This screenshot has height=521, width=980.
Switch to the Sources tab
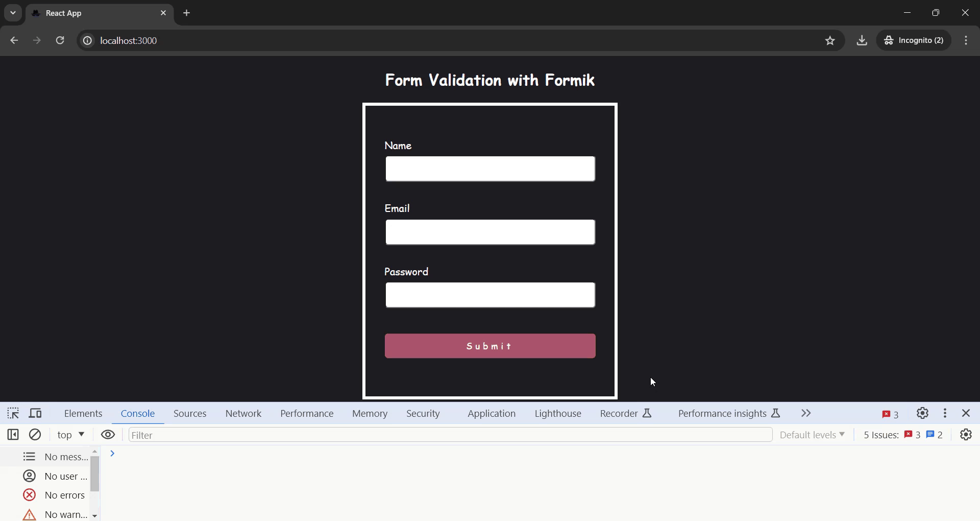(190, 414)
